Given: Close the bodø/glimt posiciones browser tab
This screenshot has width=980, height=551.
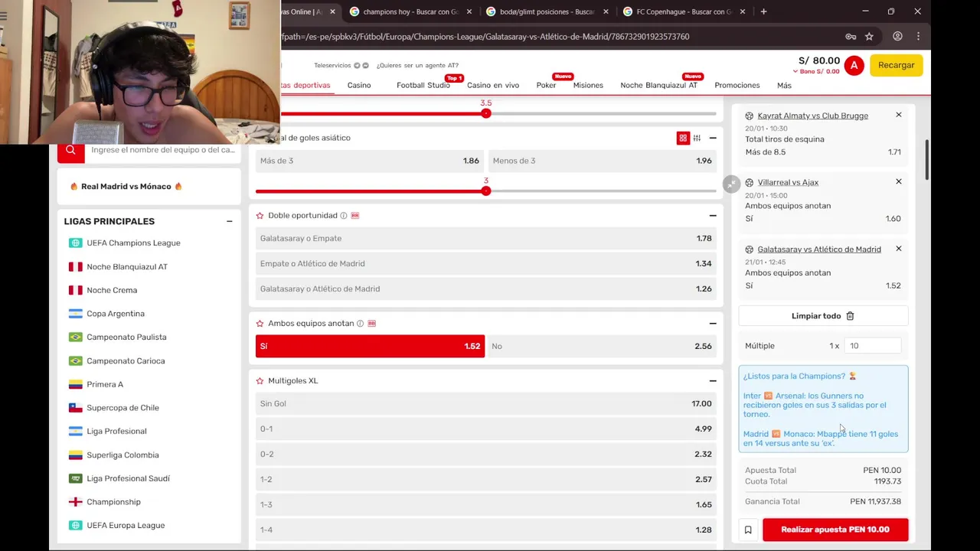Looking at the screenshot, I should point(606,11).
